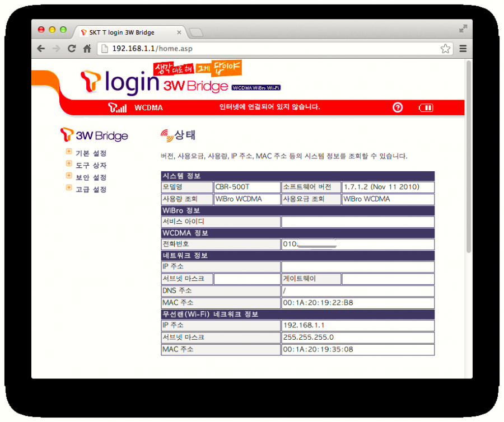Image resolution: width=504 pixels, height=422 pixels.
Task: Click the WiBro 정보 section header
Action: click(x=298, y=210)
